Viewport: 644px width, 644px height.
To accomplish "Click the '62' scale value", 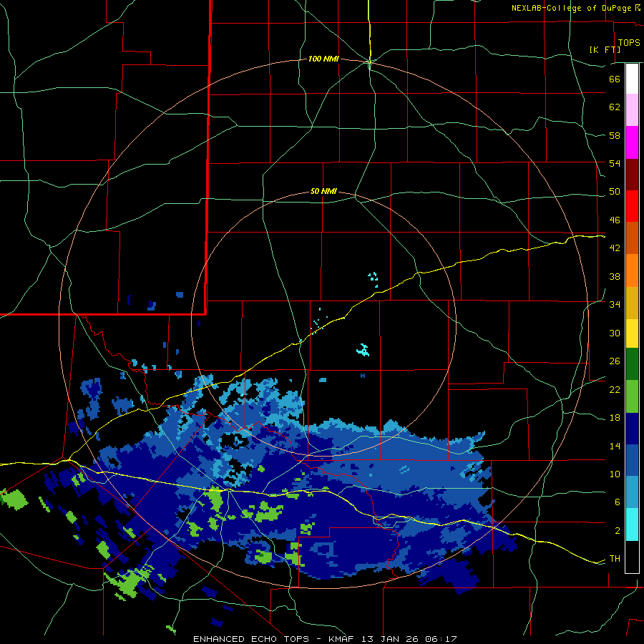I will (615, 107).
